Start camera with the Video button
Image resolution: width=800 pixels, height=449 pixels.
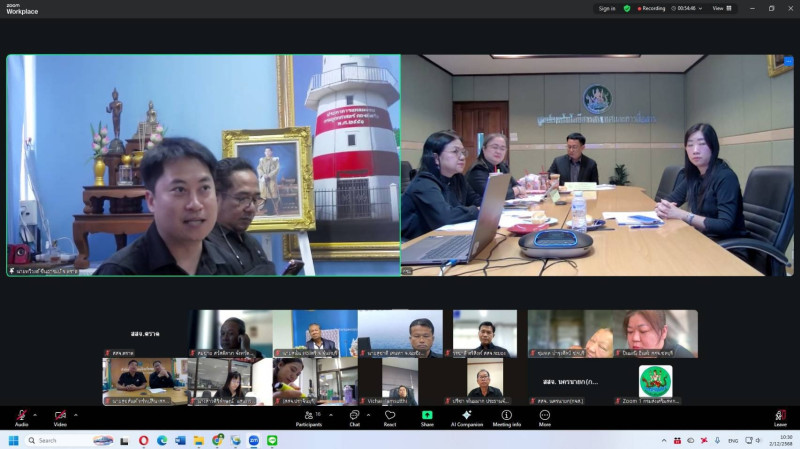tap(60, 416)
